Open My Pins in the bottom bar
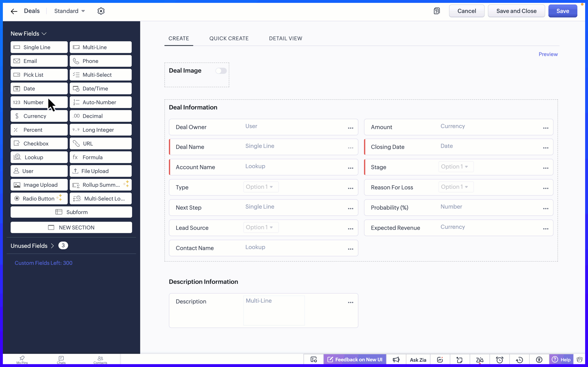 (22, 360)
